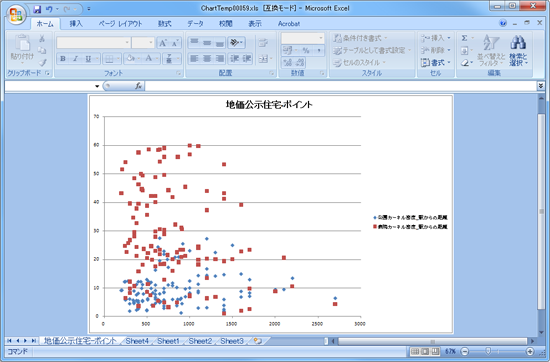Expand the formula bar chevron
The width and height of the screenshot is (550, 362).
(541, 86)
